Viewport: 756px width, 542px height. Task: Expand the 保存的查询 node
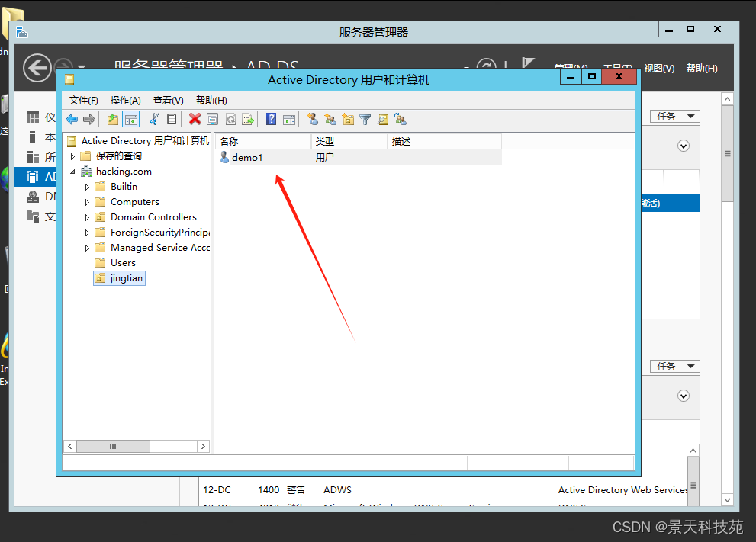72,156
